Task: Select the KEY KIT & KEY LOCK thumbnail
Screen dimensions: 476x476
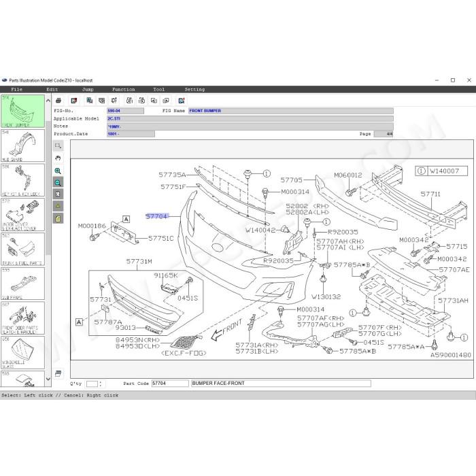Action: click(x=22, y=180)
